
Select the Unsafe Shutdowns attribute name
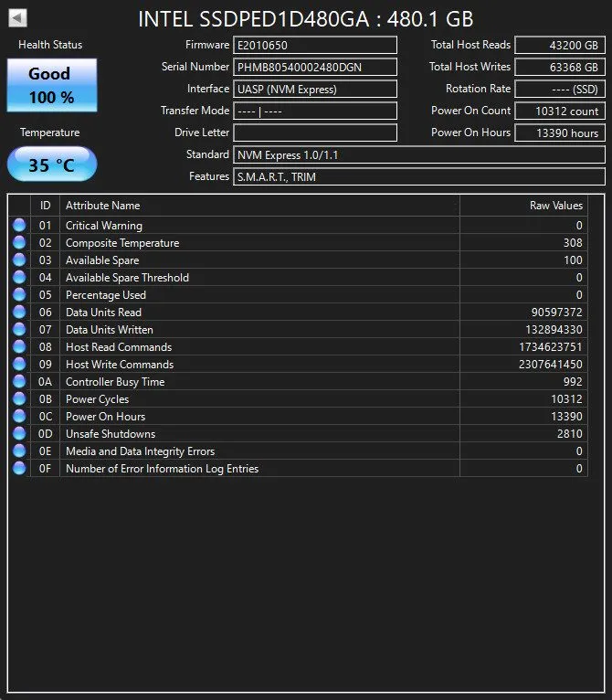[x=111, y=434]
